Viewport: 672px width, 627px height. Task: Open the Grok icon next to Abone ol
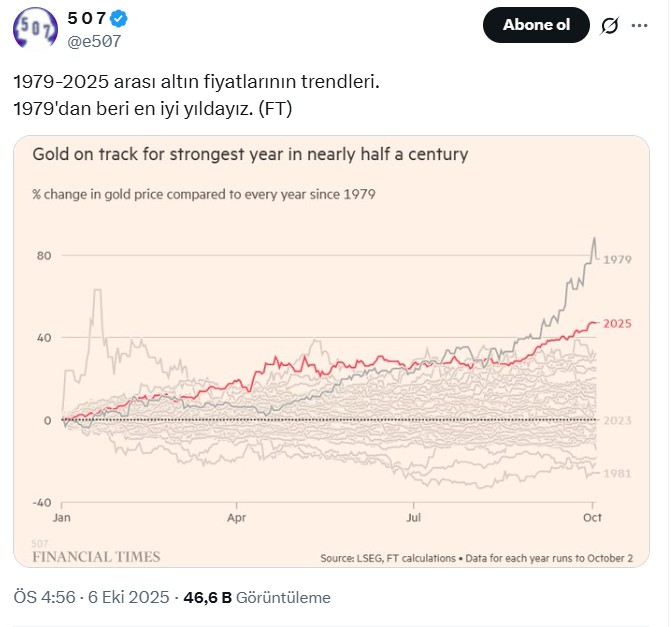coord(609,26)
